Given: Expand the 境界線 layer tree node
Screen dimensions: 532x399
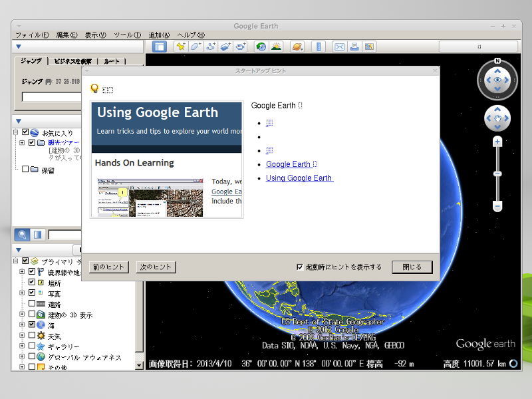Looking at the screenshot, I should [x=22, y=271].
